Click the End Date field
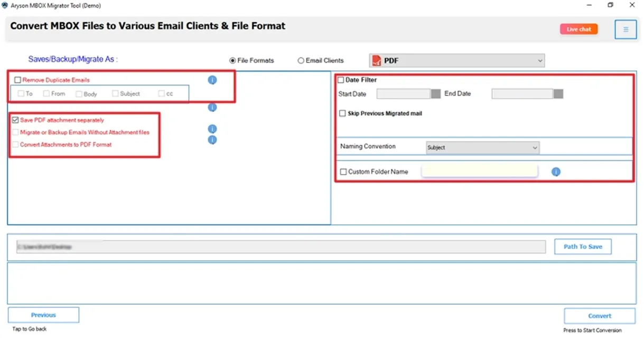Screen dimensions: 644x343 (522, 94)
